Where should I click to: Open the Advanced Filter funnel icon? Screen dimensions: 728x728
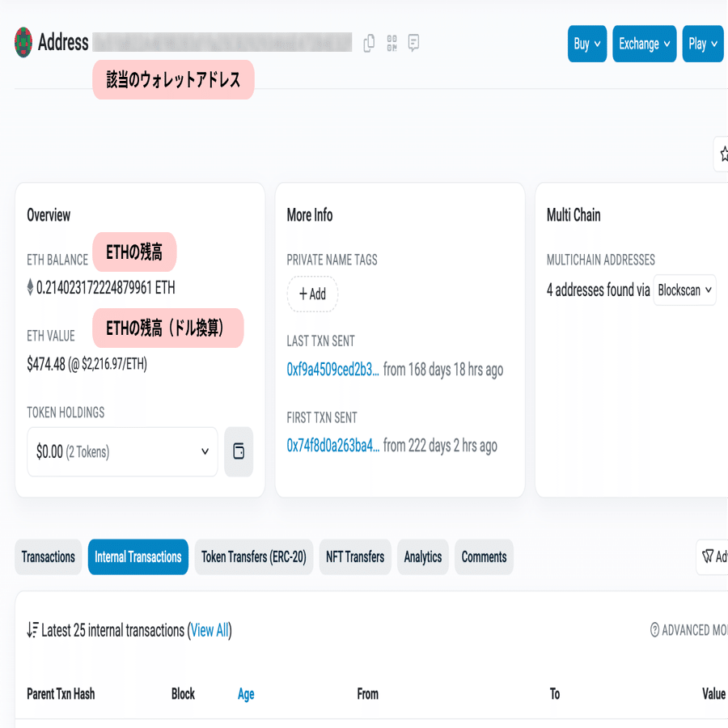tap(709, 557)
